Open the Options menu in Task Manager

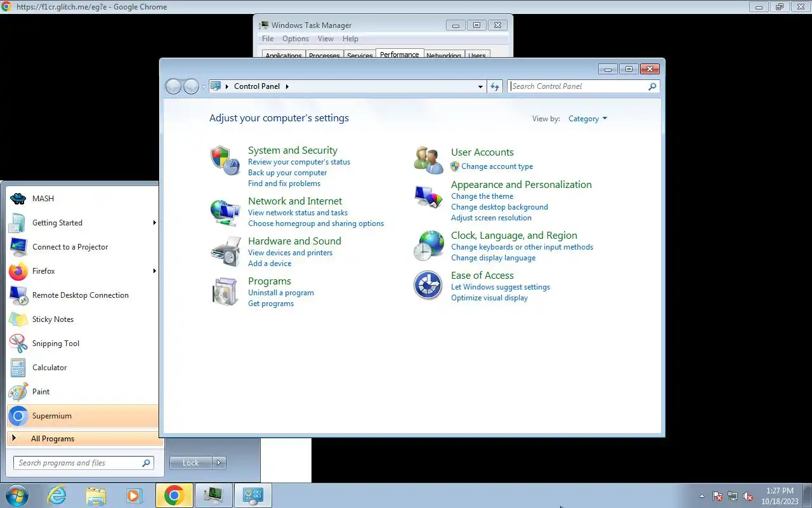pos(296,39)
